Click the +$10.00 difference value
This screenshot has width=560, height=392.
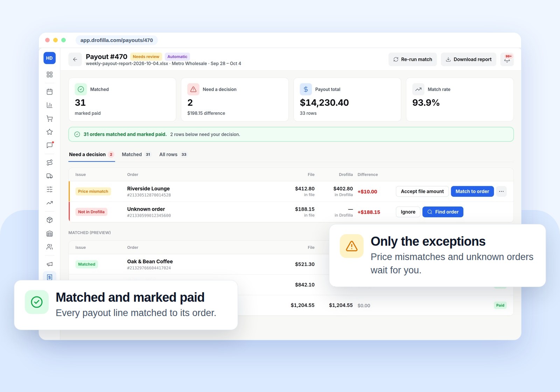tap(367, 192)
